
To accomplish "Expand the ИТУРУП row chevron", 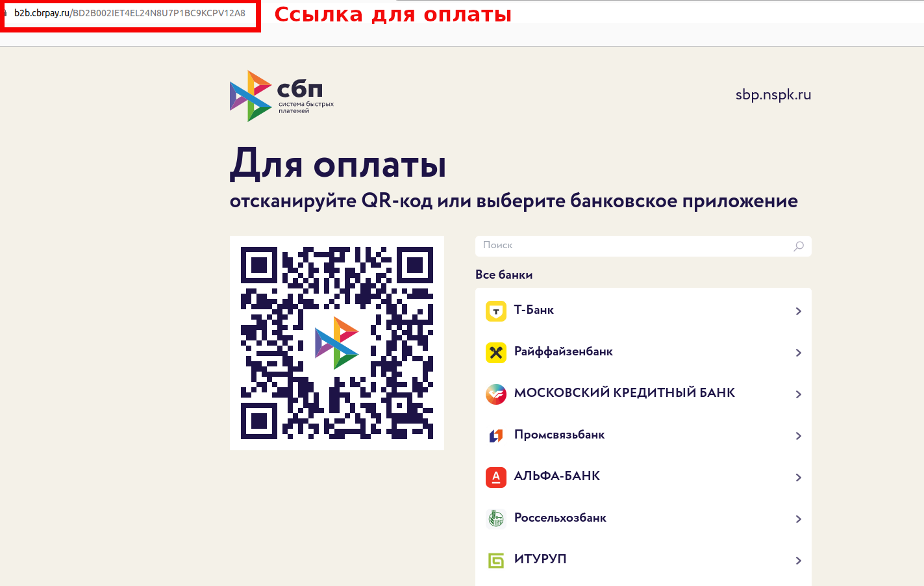I will tap(798, 561).
